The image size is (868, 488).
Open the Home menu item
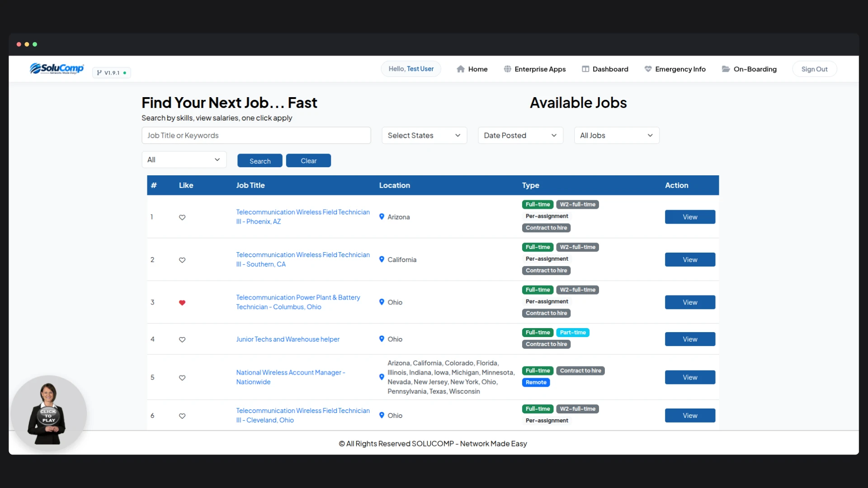(472, 69)
